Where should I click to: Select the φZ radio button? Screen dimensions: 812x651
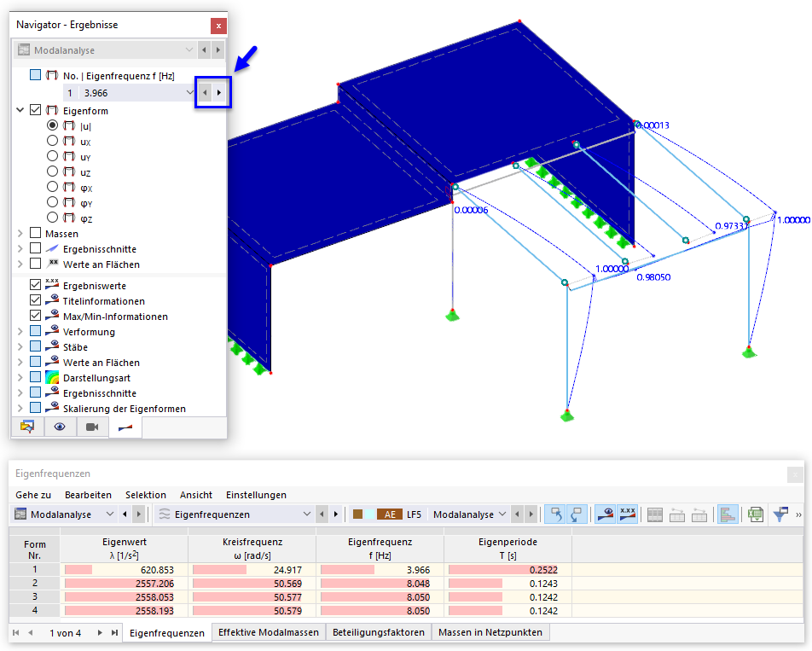pos(52,217)
